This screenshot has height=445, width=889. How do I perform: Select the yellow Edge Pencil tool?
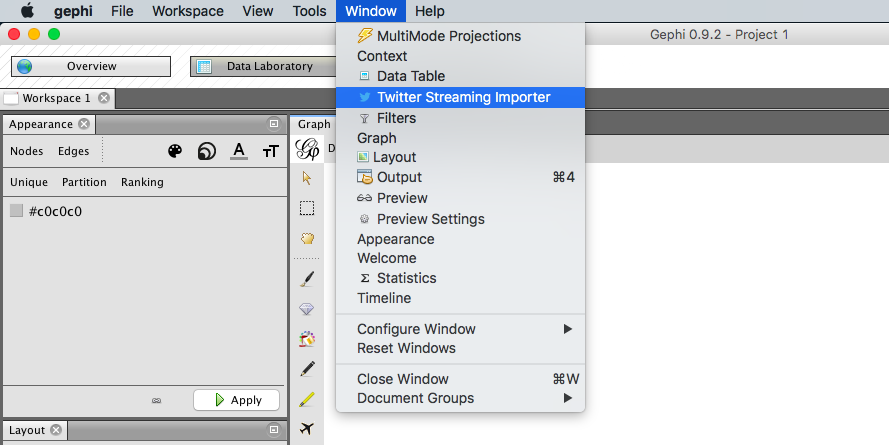(x=307, y=399)
